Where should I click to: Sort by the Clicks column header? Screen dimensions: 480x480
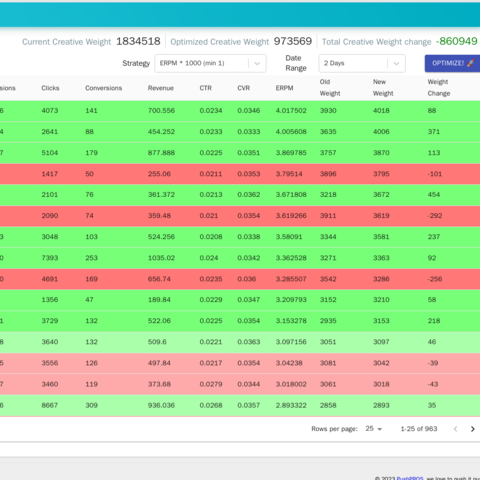tap(50, 88)
